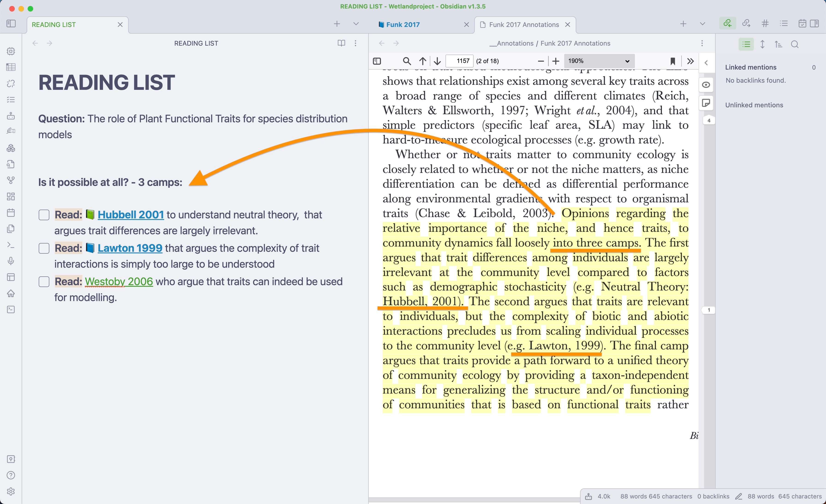Screen dimensions: 826x504
Task: Open vault switcher icon above help
Action: pos(11,459)
